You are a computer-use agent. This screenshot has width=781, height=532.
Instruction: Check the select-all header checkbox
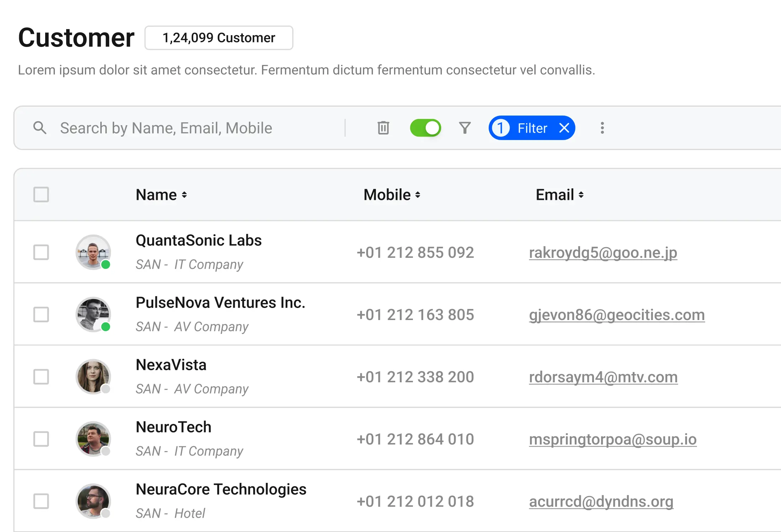[x=41, y=195]
